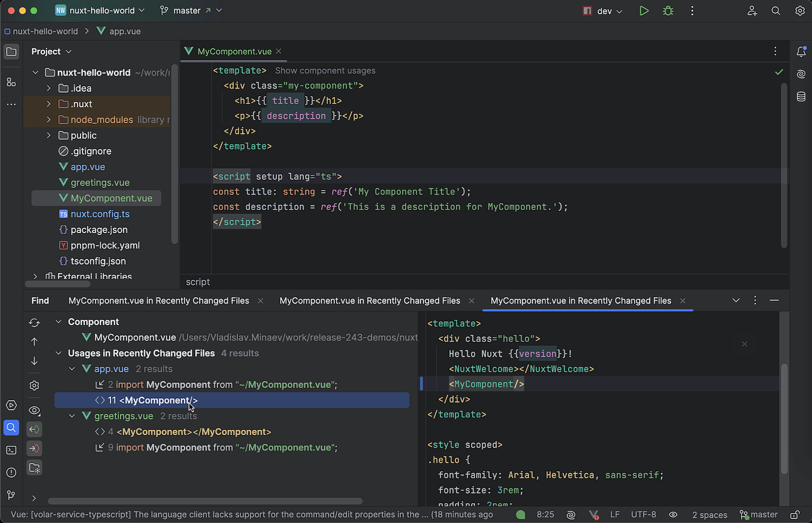Open master branch dropdown
This screenshot has height=523, width=812.
(191, 11)
